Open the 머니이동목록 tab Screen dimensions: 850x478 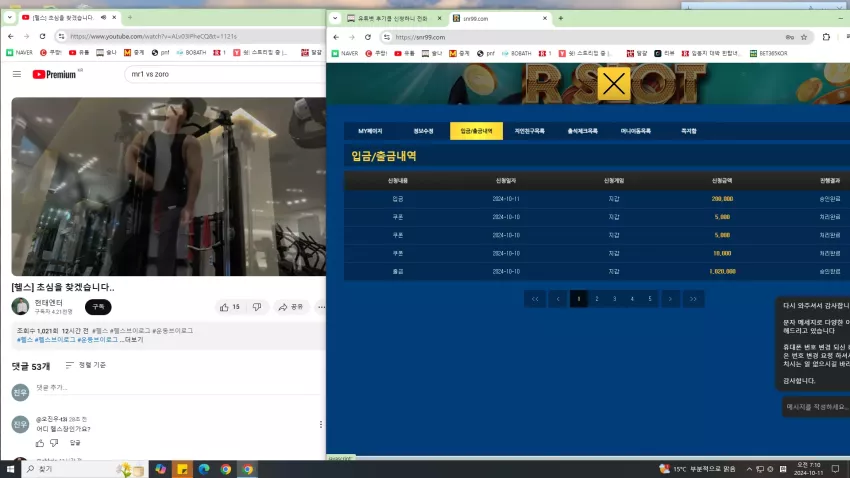pyautogui.click(x=636, y=131)
